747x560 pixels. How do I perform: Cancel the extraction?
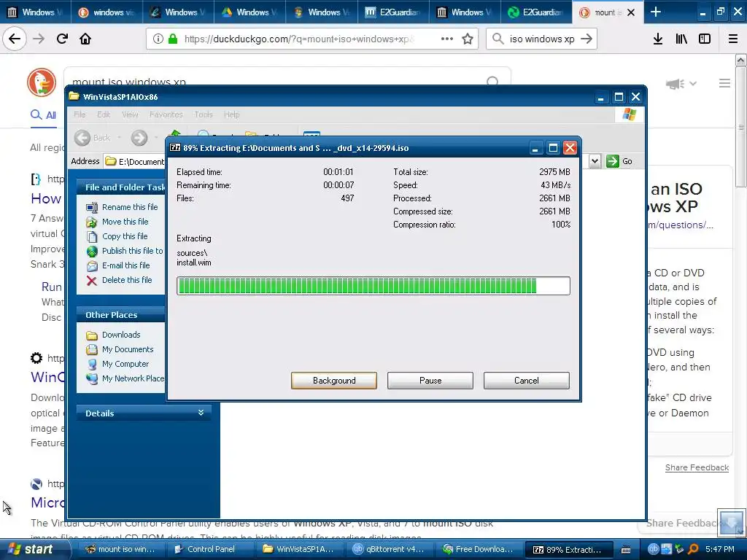(527, 381)
